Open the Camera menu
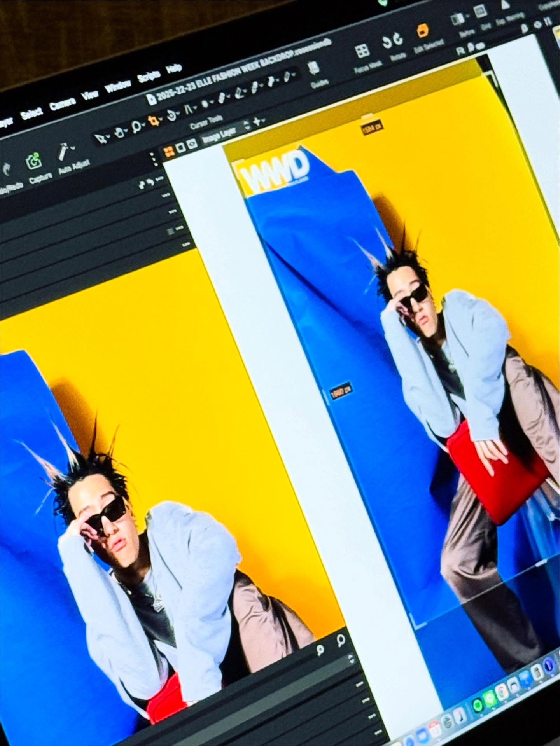 (62, 104)
